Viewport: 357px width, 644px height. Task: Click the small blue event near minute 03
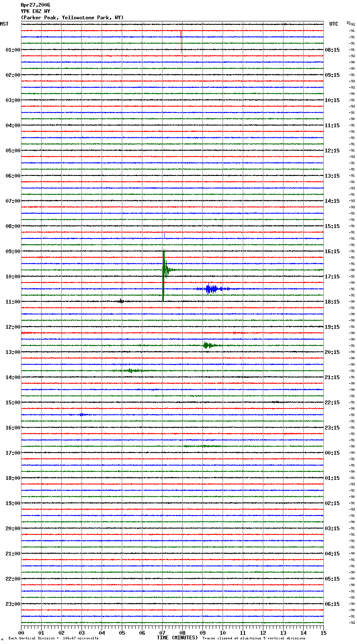(x=82, y=415)
